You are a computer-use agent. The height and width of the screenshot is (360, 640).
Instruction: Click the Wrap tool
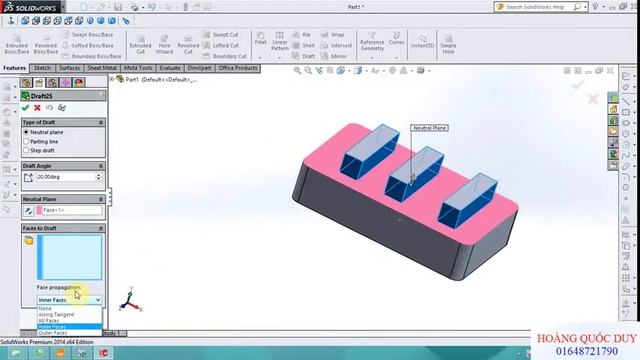point(333,35)
